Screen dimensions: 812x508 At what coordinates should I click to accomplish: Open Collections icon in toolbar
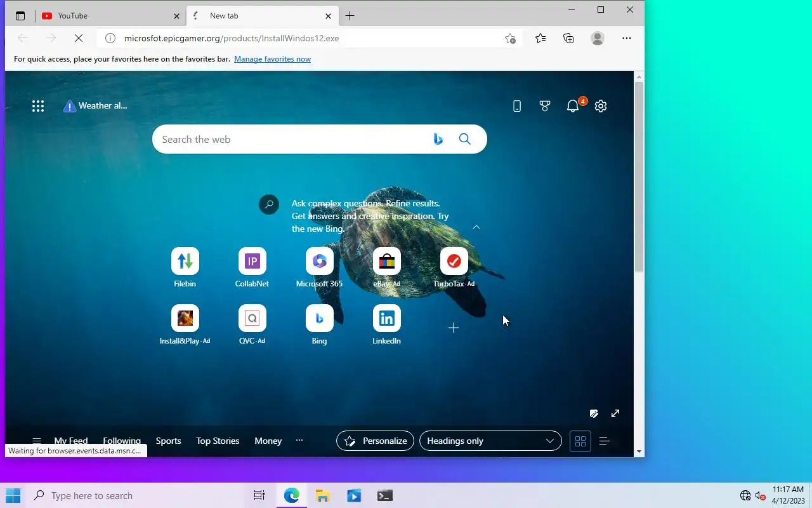[569, 38]
